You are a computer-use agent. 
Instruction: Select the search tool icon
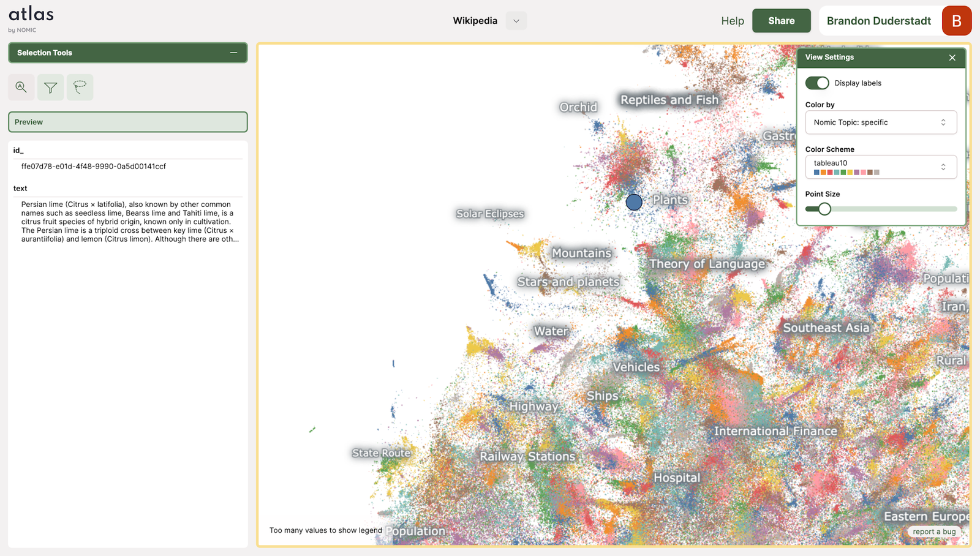coord(21,87)
